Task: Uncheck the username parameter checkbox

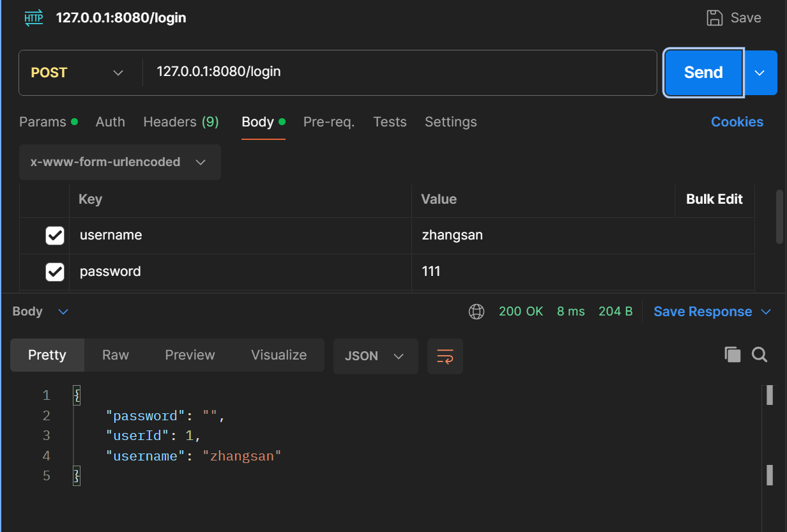Action: pos(55,236)
